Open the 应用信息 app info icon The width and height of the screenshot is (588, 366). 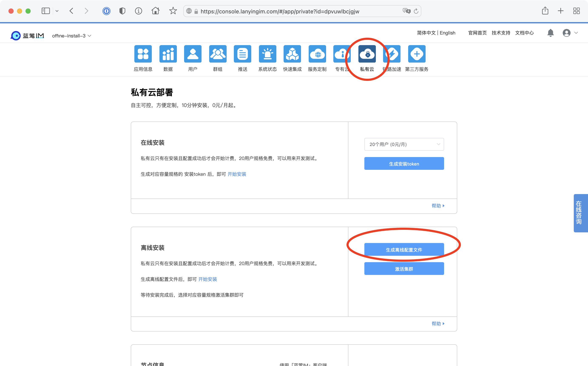[x=143, y=54]
